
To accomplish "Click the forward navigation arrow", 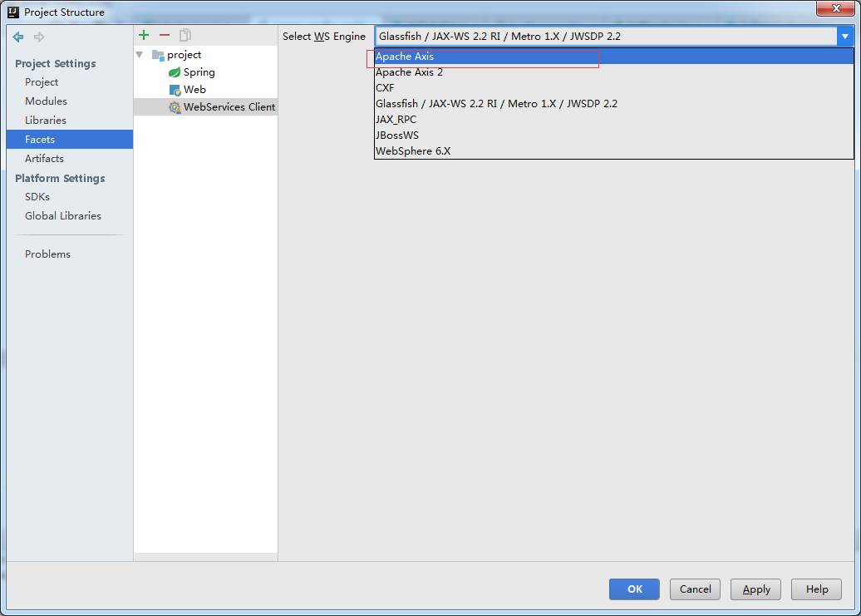I will [39, 37].
